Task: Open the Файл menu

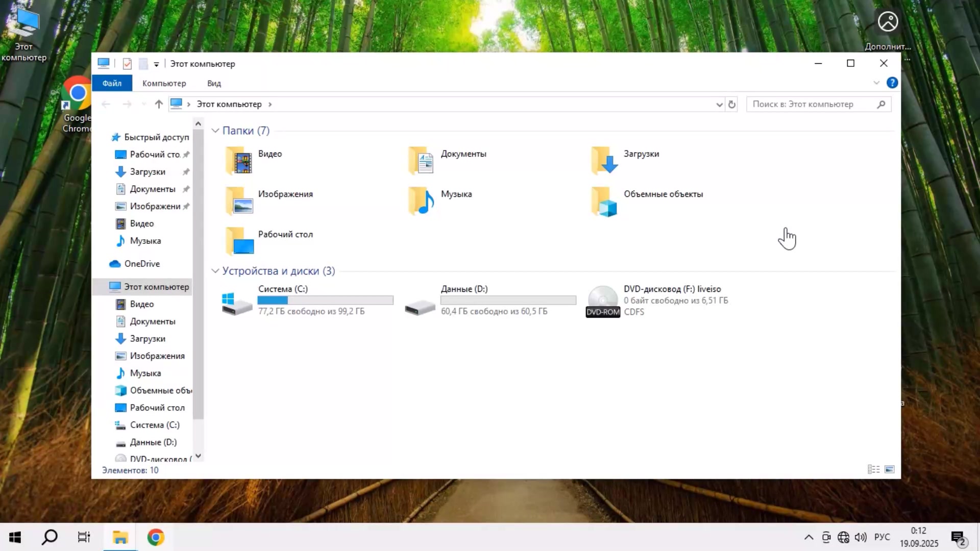Action: (x=112, y=83)
